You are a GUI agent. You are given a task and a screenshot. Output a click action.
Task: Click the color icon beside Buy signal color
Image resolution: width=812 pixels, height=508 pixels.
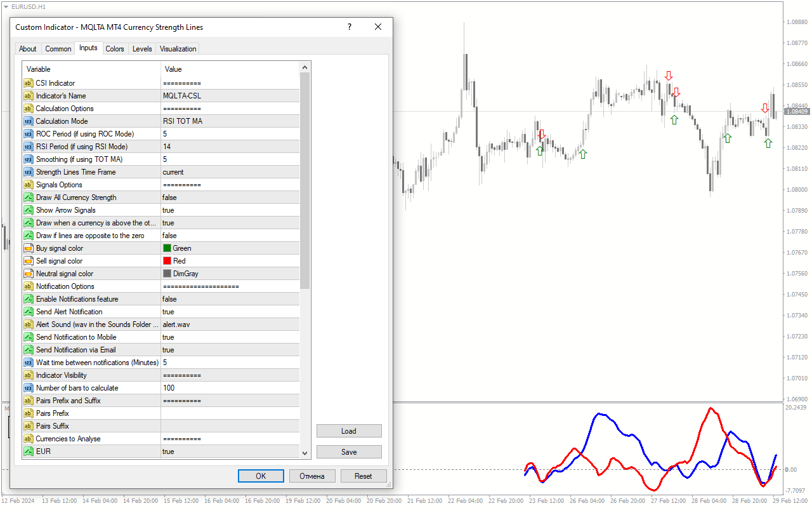[x=28, y=248]
